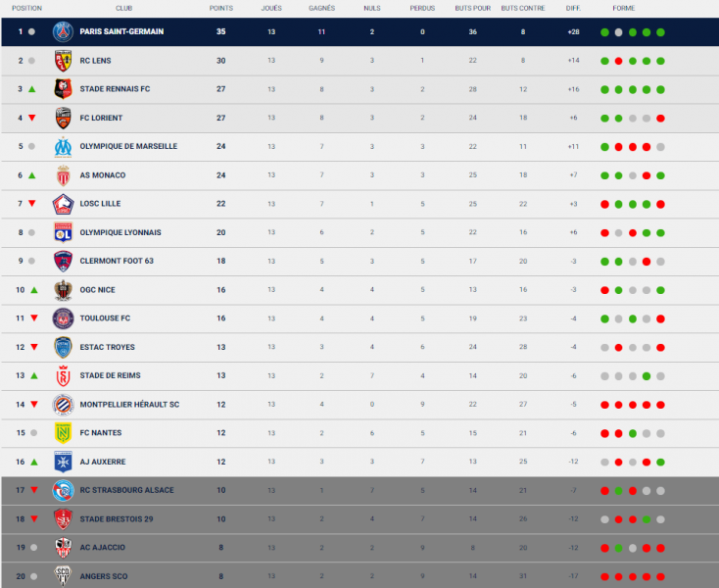Click the AS Monaco club crest
The image size is (719, 588).
point(63,175)
